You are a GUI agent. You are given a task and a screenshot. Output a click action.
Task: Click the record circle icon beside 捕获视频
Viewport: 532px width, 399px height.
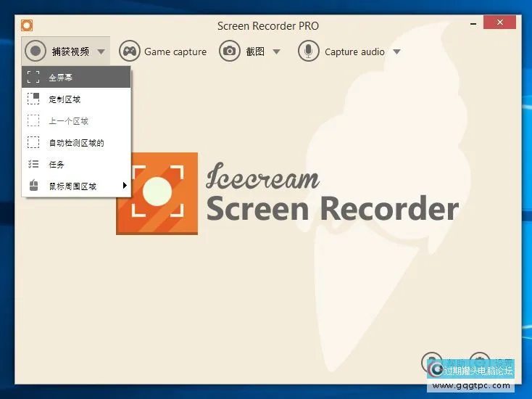click(x=36, y=52)
